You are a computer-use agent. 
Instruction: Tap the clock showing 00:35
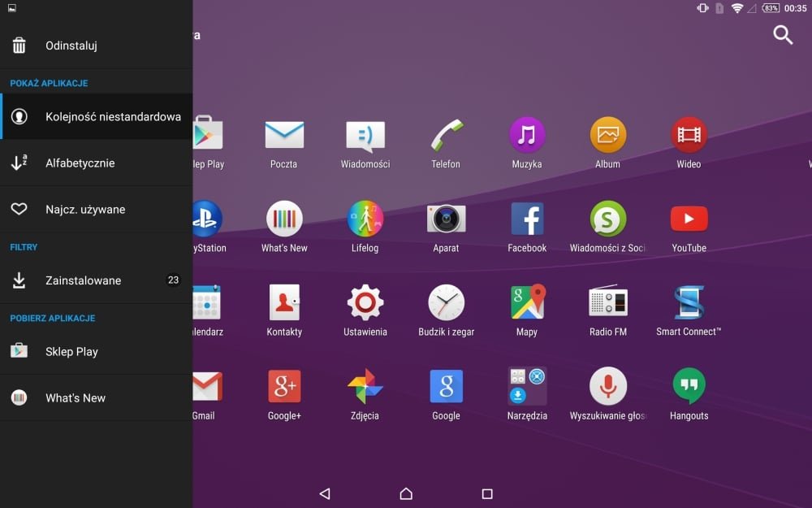[796, 8]
